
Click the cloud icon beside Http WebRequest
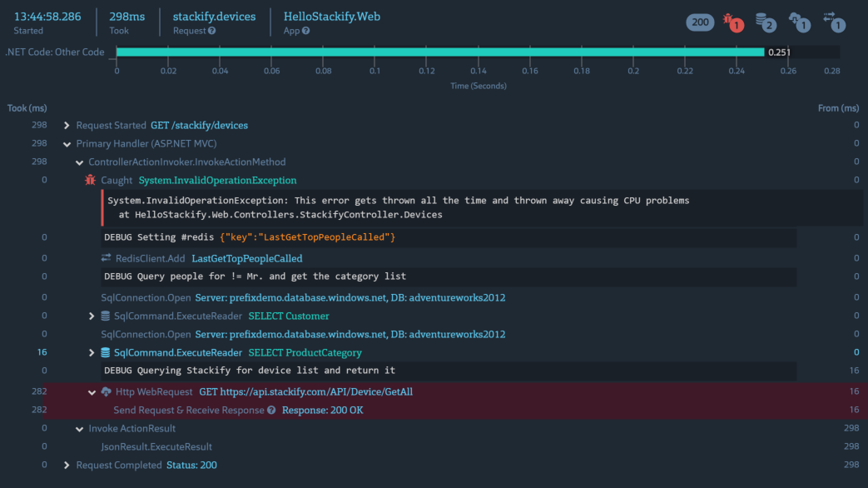(x=107, y=391)
